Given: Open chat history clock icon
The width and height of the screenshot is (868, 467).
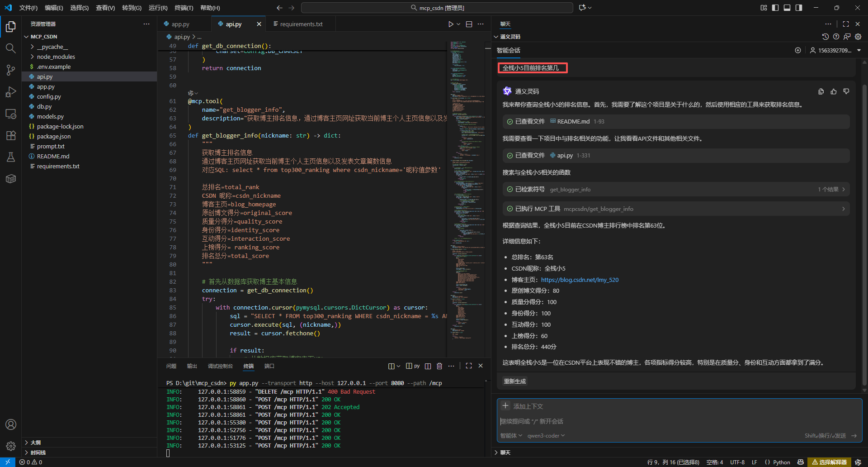Looking at the screenshot, I should tap(825, 37).
